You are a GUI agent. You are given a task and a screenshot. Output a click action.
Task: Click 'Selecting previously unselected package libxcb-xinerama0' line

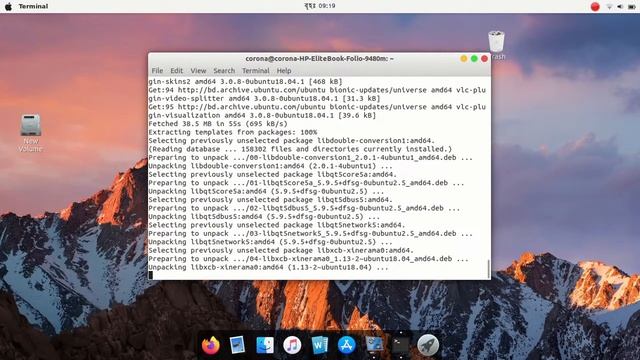(281, 250)
